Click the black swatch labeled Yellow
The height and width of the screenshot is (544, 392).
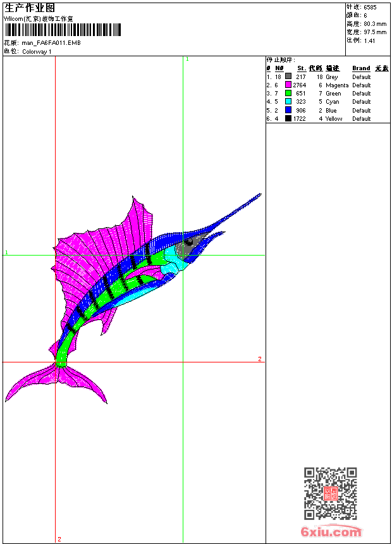click(x=288, y=118)
